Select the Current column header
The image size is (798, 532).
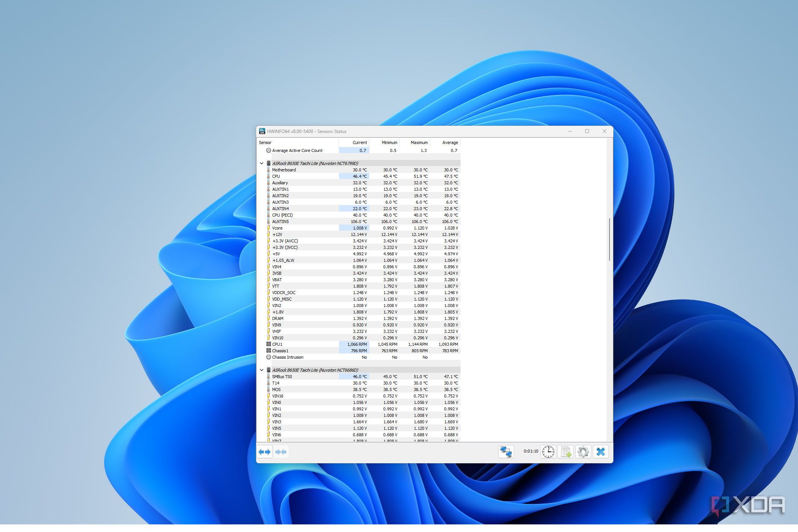pyautogui.click(x=354, y=142)
